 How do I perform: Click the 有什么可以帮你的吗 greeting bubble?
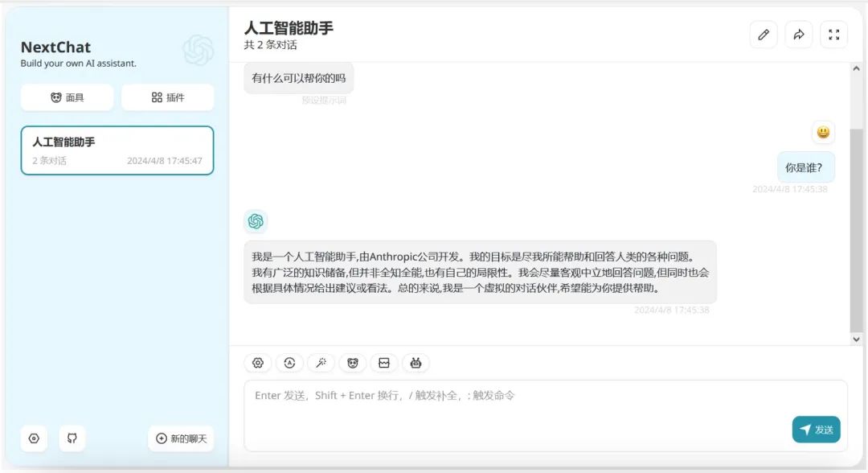pyautogui.click(x=299, y=78)
